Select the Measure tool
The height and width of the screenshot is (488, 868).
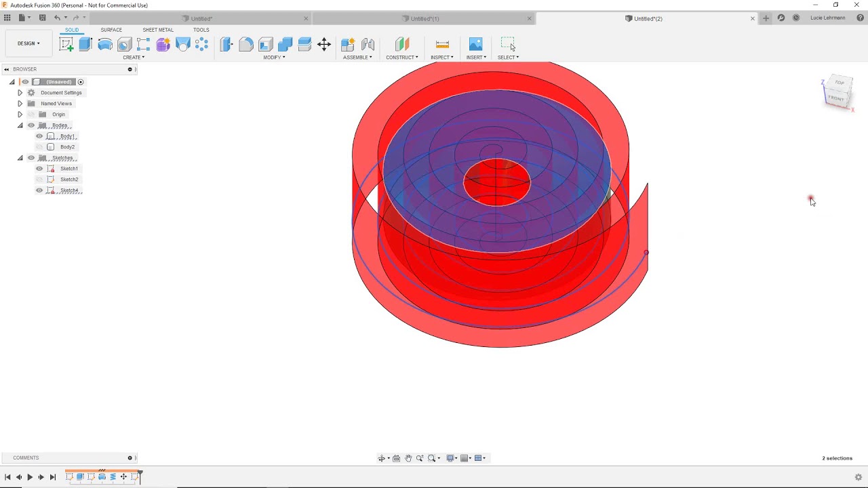[442, 45]
